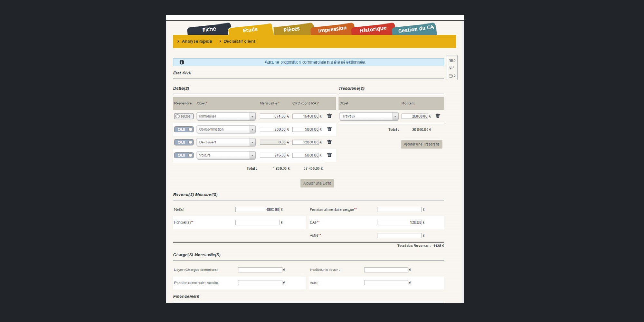Toggle the Immobilier Reprendre switch from NON

click(184, 116)
